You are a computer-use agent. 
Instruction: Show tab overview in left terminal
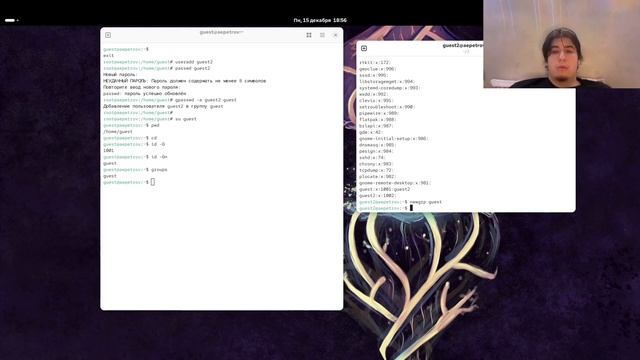[x=309, y=35]
